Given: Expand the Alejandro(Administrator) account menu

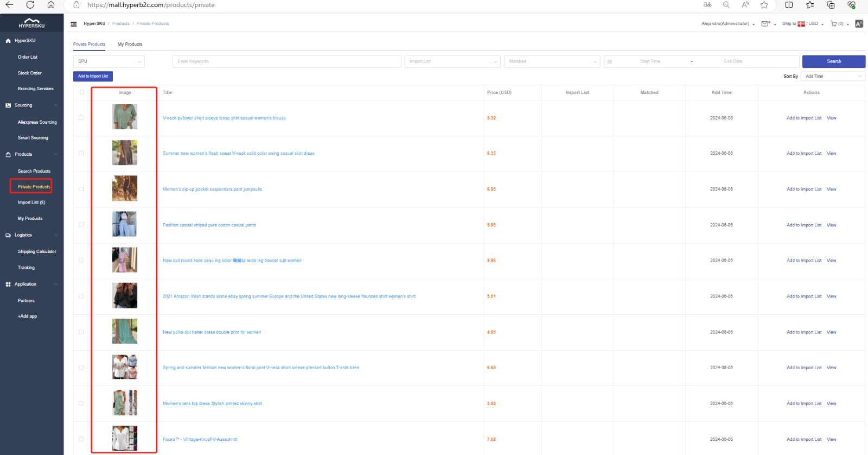Looking at the screenshot, I should (x=728, y=24).
